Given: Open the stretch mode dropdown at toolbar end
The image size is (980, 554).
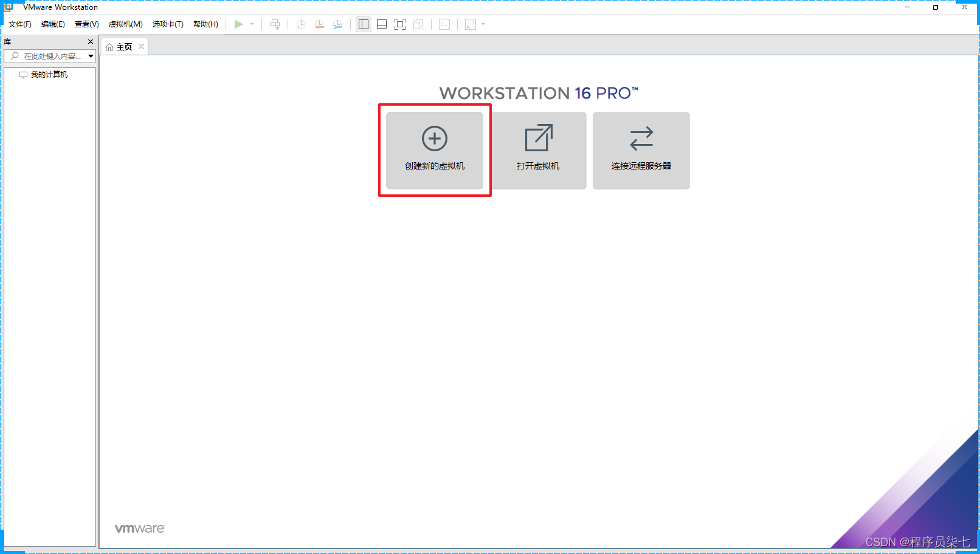Looking at the screenshot, I should [483, 24].
